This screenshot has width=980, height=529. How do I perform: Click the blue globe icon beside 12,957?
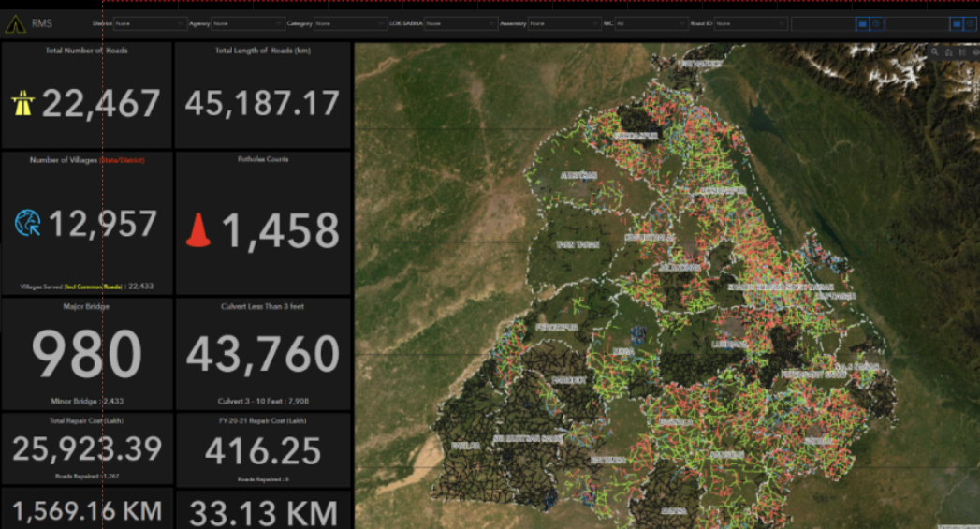point(27,223)
